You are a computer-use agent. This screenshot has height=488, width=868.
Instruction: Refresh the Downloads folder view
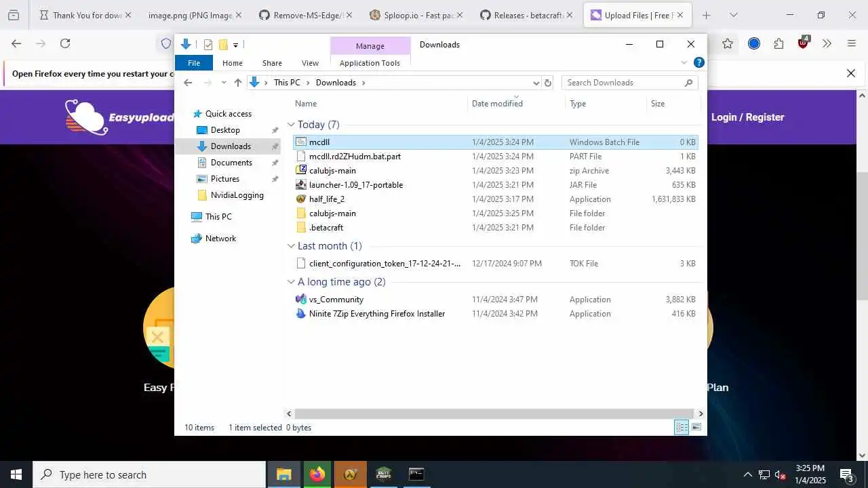point(548,83)
